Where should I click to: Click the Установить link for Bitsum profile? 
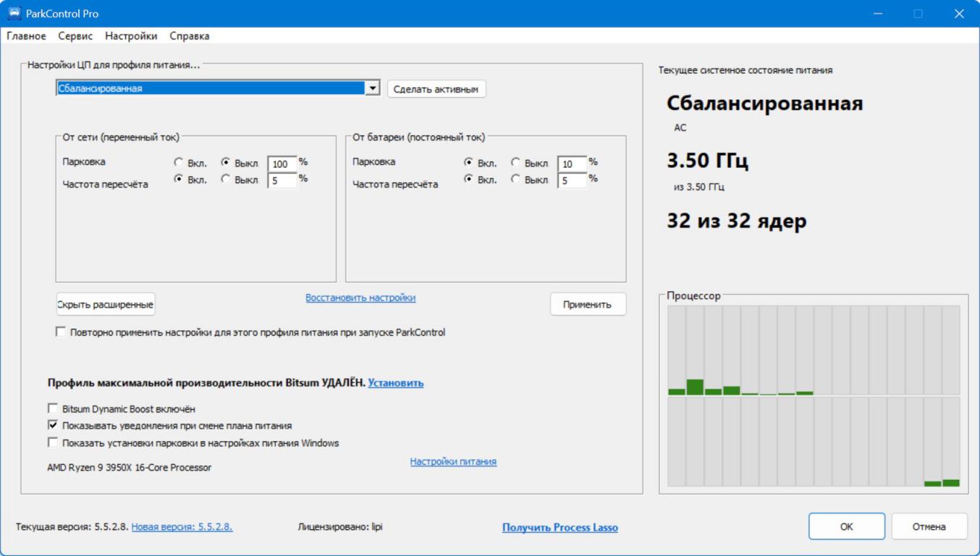click(x=396, y=383)
